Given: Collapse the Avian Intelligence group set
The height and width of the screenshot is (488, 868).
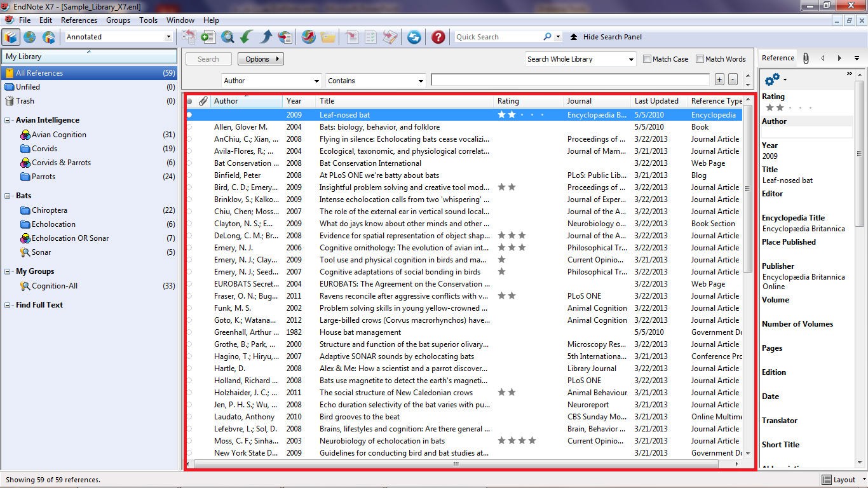Looking at the screenshot, I should 8,120.
